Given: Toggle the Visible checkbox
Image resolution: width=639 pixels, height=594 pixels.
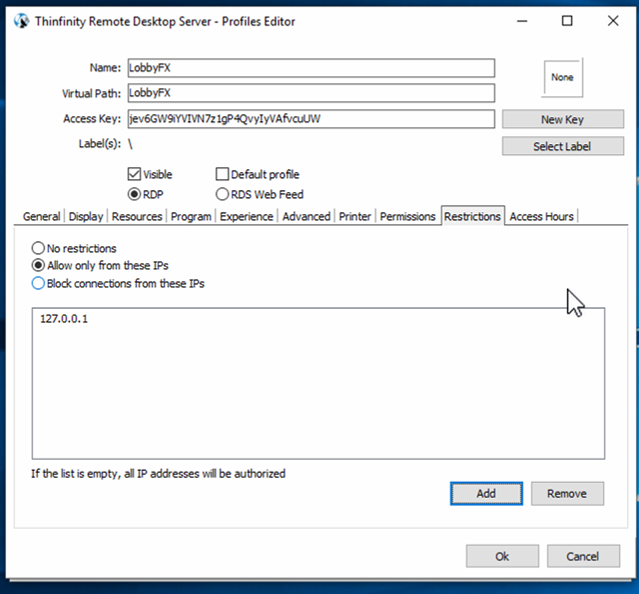Looking at the screenshot, I should pyautogui.click(x=135, y=174).
